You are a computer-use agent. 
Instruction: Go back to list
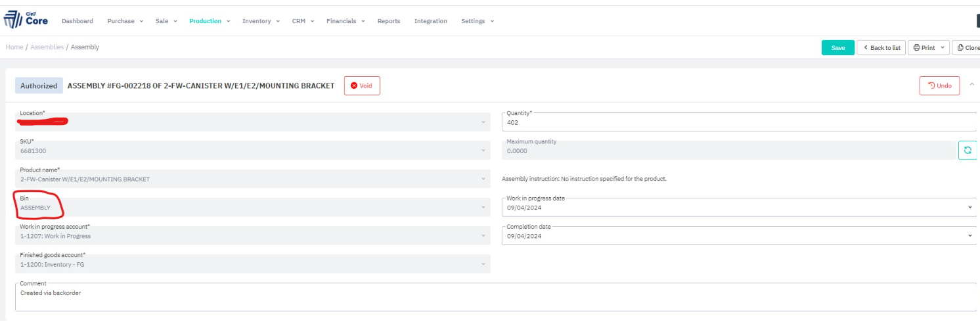coord(881,48)
